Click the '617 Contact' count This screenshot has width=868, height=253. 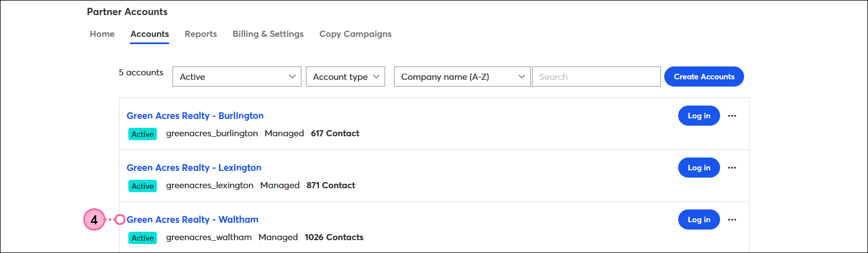click(335, 133)
